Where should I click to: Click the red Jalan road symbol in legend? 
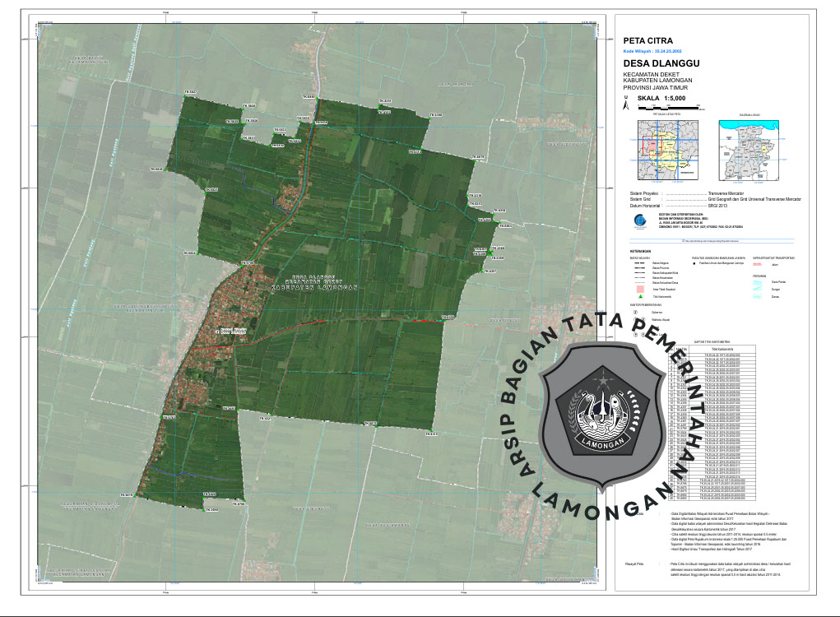pyautogui.click(x=757, y=264)
